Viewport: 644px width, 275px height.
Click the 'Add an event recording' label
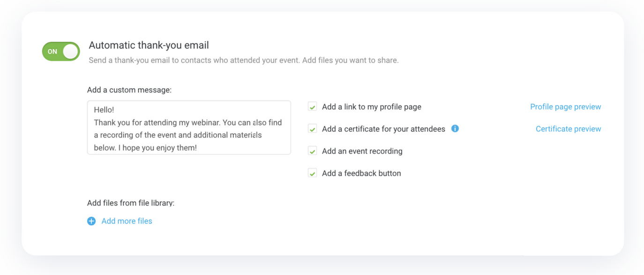(362, 151)
